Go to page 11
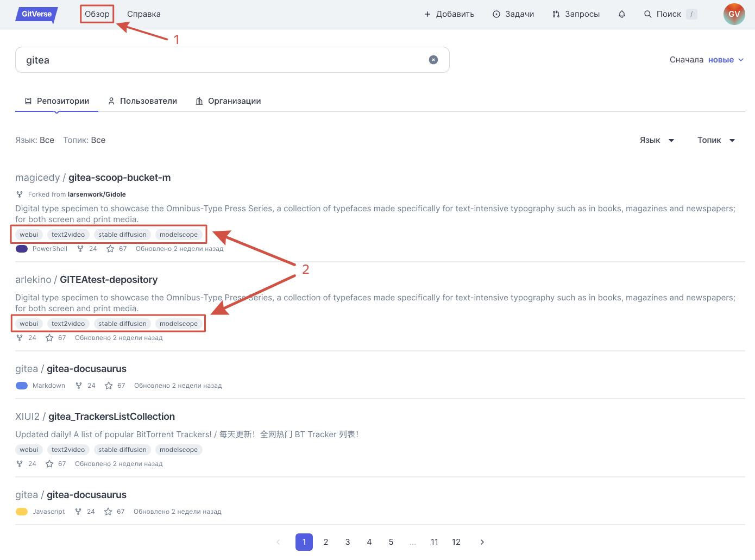Image resolution: width=755 pixels, height=560 pixels. pyautogui.click(x=435, y=542)
